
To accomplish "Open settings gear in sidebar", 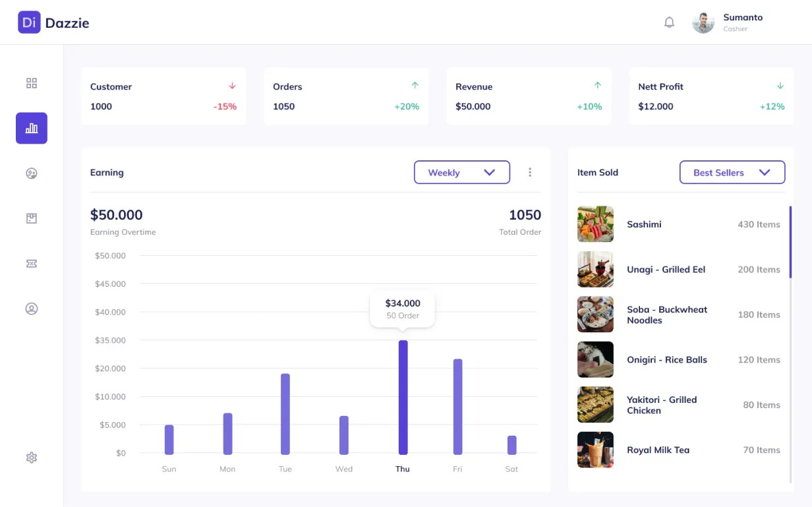I will click(32, 458).
